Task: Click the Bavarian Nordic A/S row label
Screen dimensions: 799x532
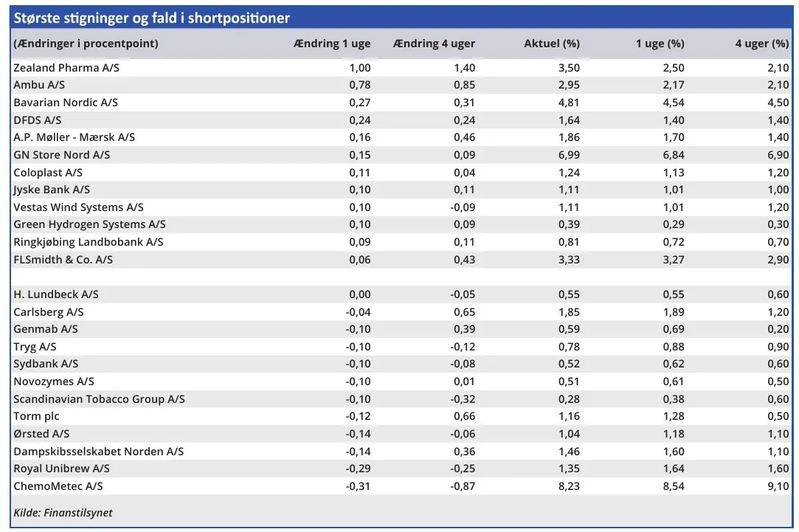Action: tap(66, 103)
